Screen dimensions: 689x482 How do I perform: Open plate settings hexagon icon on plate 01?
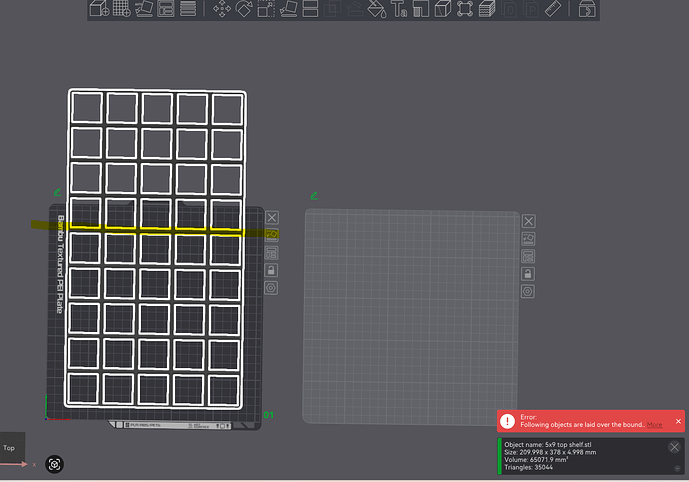click(x=271, y=288)
